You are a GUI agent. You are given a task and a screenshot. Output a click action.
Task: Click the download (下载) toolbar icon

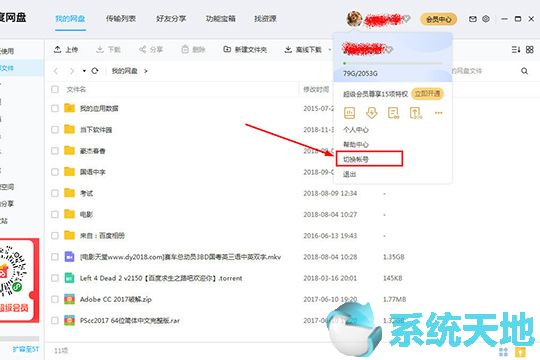point(100,50)
